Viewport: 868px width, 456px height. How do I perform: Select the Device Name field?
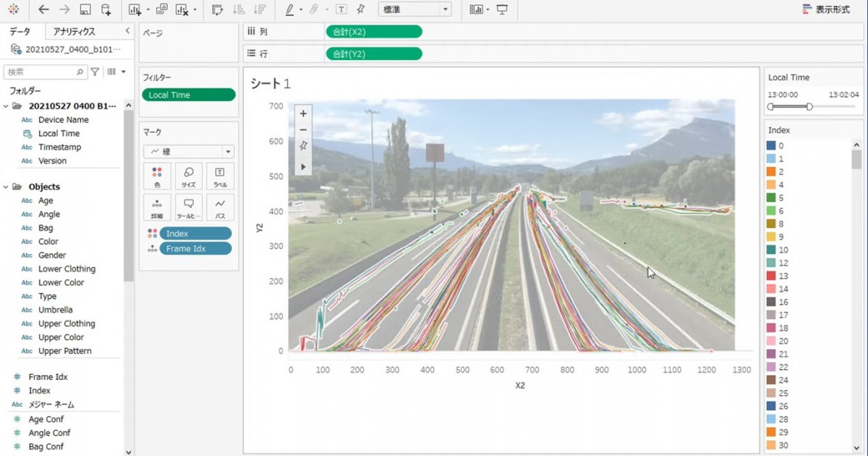(x=64, y=119)
